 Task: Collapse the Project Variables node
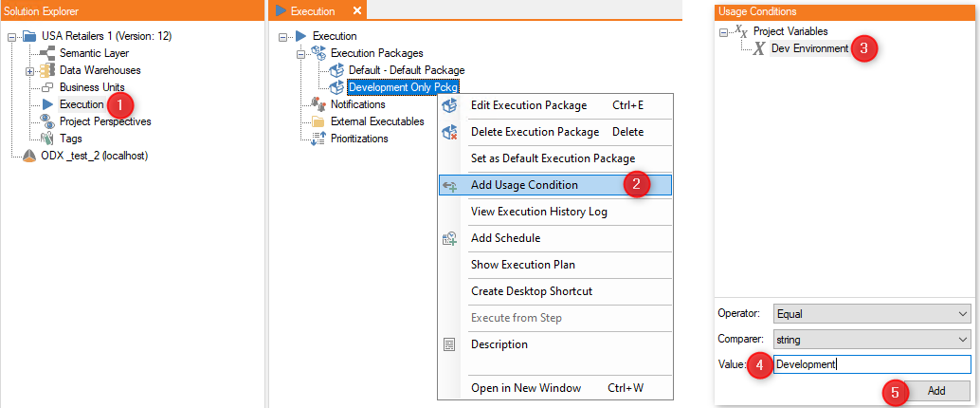coord(724,32)
